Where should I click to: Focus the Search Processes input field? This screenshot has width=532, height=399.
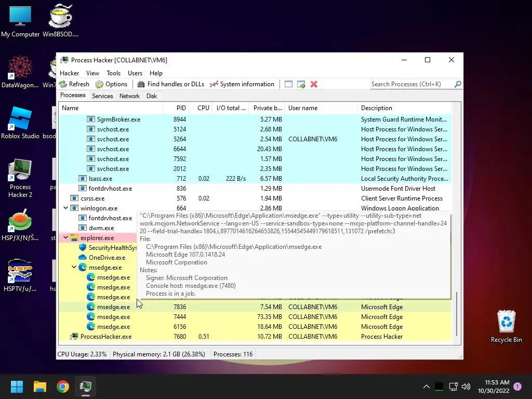click(412, 84)
